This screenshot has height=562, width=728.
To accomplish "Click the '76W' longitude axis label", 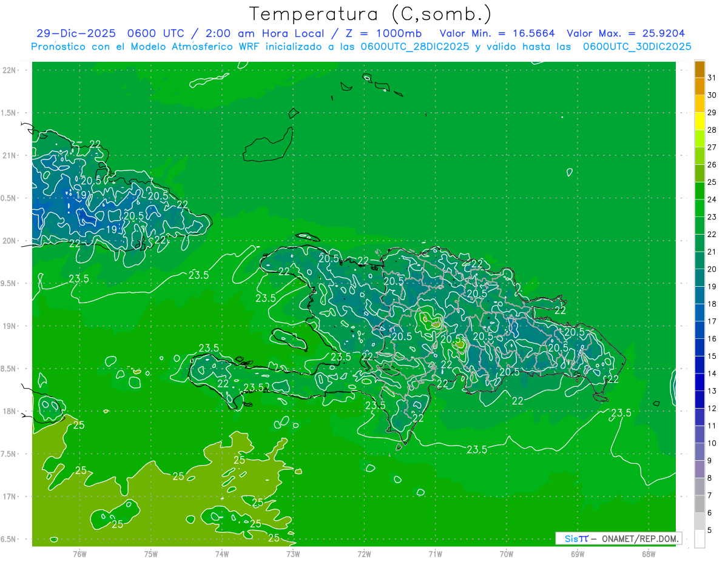I will (x=79, y=553).
